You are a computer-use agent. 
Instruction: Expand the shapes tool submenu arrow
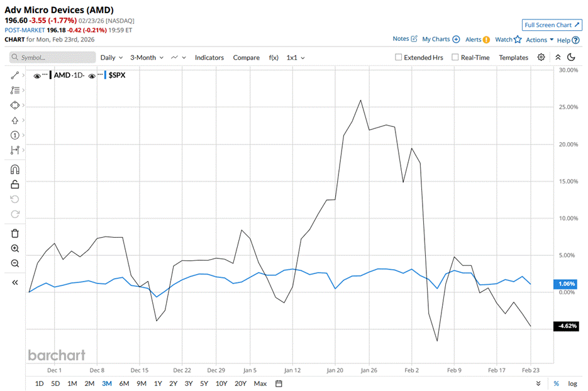(x=23, y=106)
